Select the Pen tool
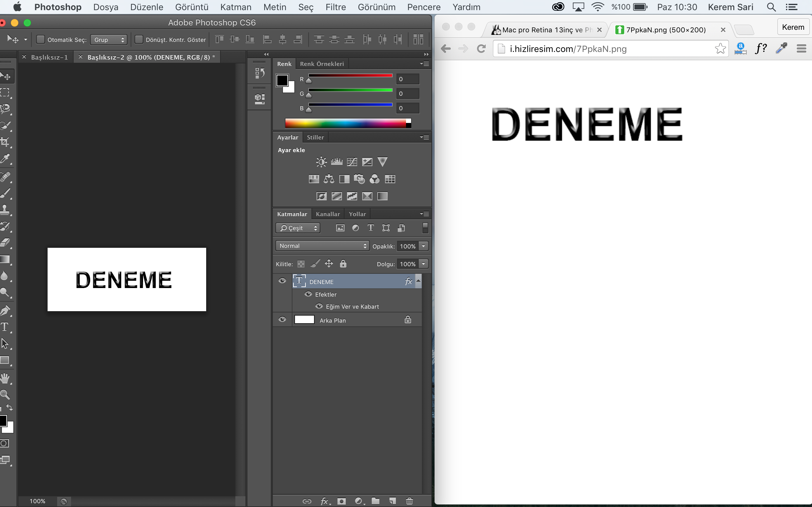 click(x=5, y=311)
